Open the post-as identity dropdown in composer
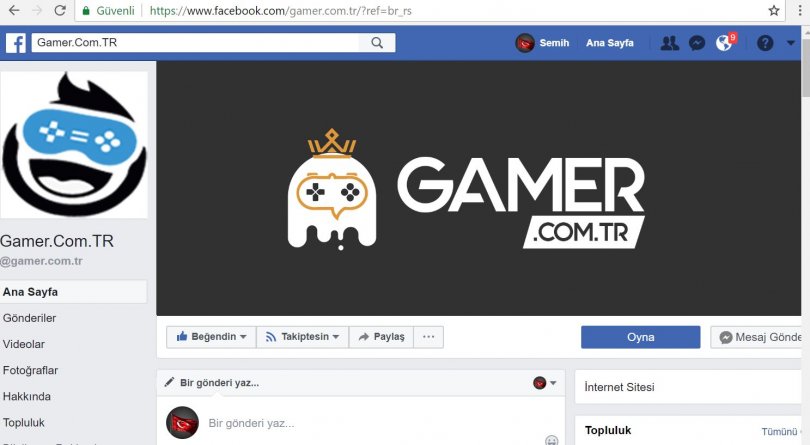The image size is (810, 445). (545, 383)
